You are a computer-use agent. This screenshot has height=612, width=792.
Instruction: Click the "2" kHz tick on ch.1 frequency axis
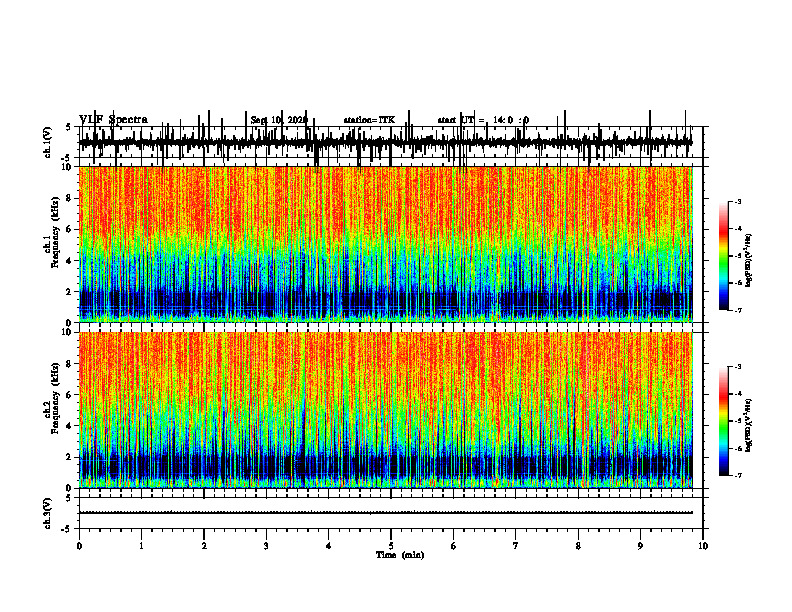click(x=69, y=291)
